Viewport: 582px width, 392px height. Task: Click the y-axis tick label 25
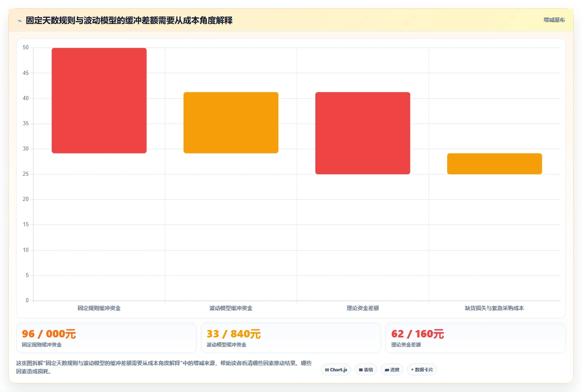[x=26, y=174]
